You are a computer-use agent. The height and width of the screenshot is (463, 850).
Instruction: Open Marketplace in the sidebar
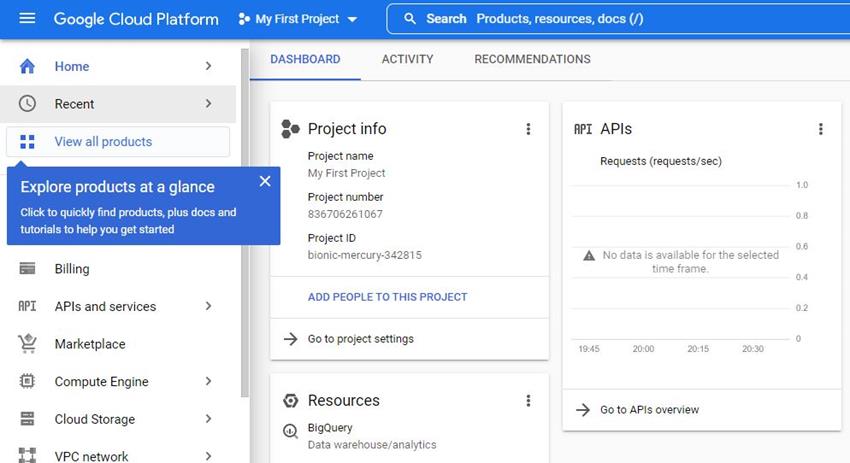(118, 344)
